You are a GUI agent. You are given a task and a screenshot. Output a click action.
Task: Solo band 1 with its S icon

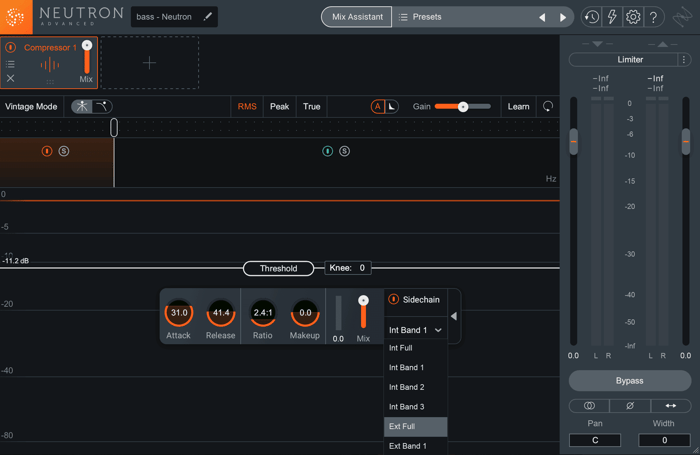tap(64, 151)
